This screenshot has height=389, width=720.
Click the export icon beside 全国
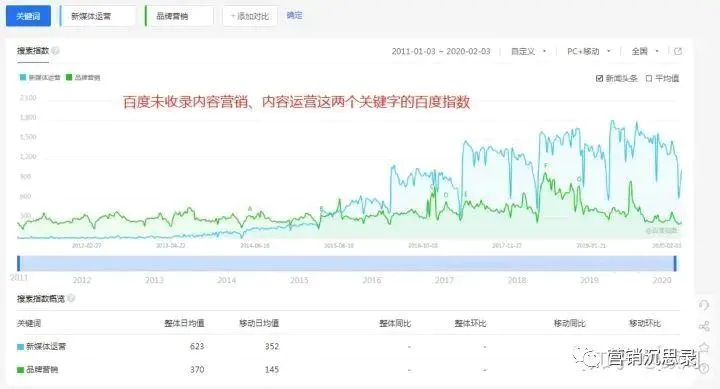tap(678, 51)
